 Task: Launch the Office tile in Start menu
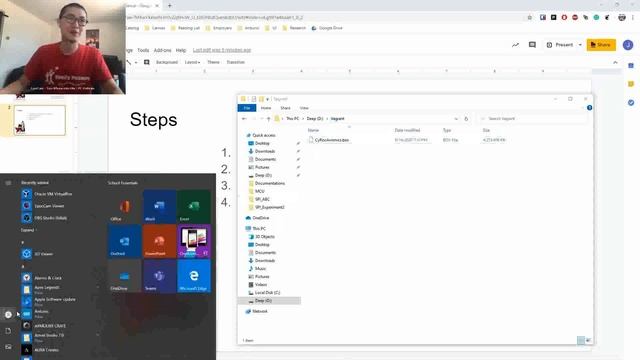(x=124, y=206)
